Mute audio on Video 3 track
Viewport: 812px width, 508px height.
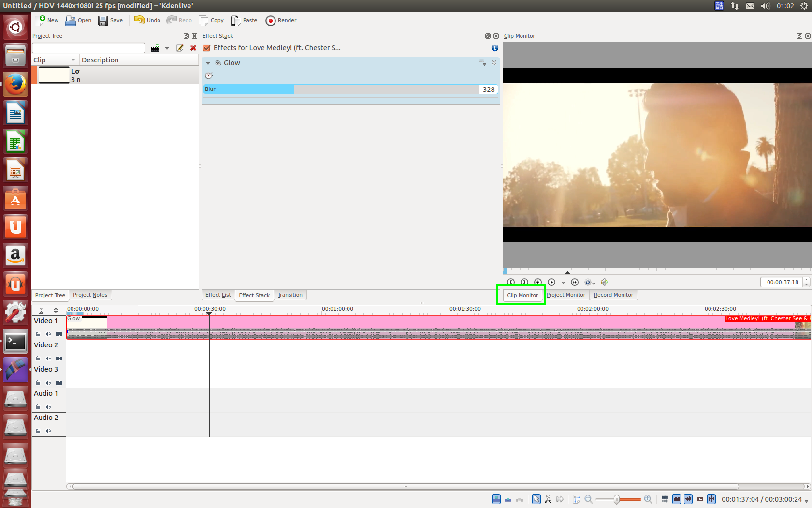(x=48, y=383)
